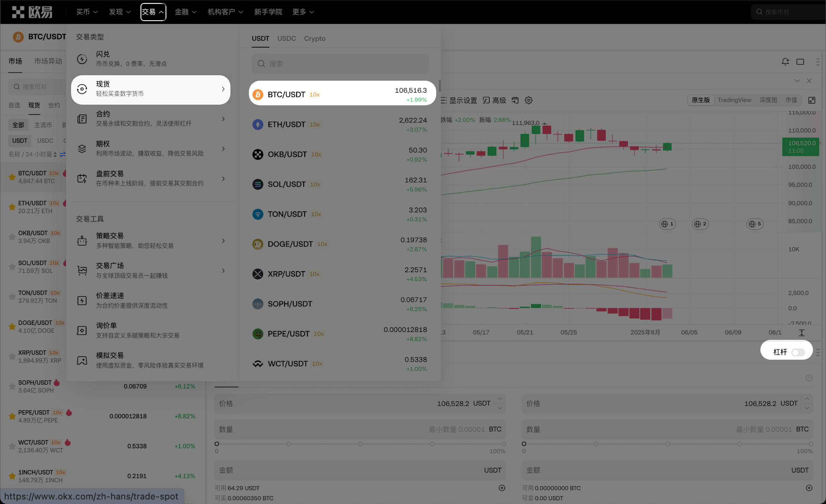The height and width of the screenshot is (504, 826).
Task: Click the chart layout rectangle icon
Action: pyautogui.click(x=800, y=62)
